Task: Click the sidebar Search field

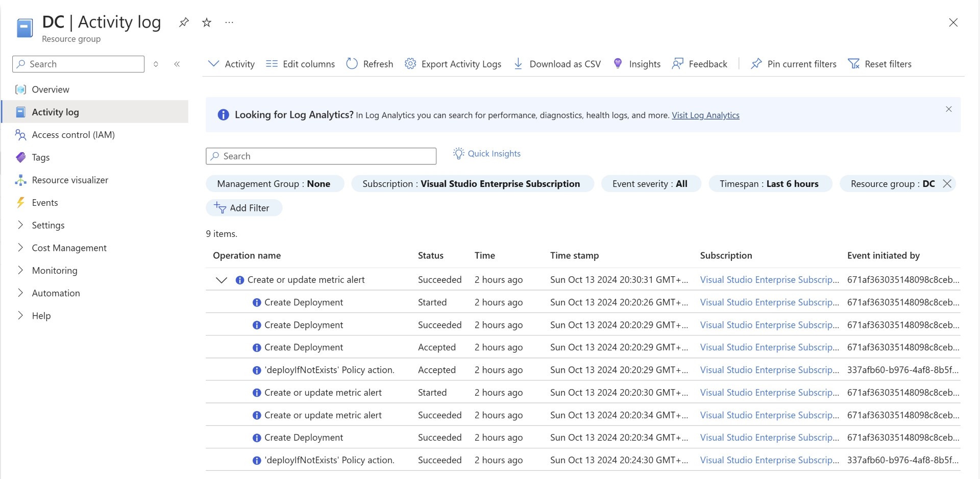Action: click(x=78, y=64)
